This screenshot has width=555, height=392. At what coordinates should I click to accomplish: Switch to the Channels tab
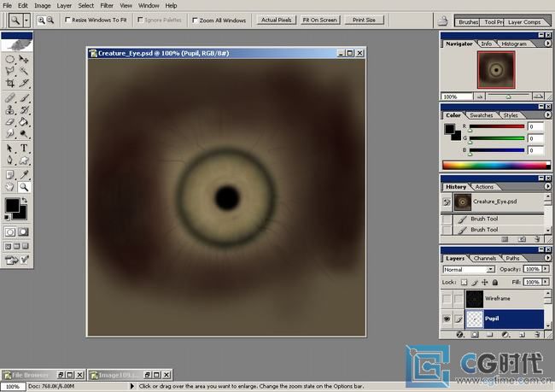click(485, 258)
